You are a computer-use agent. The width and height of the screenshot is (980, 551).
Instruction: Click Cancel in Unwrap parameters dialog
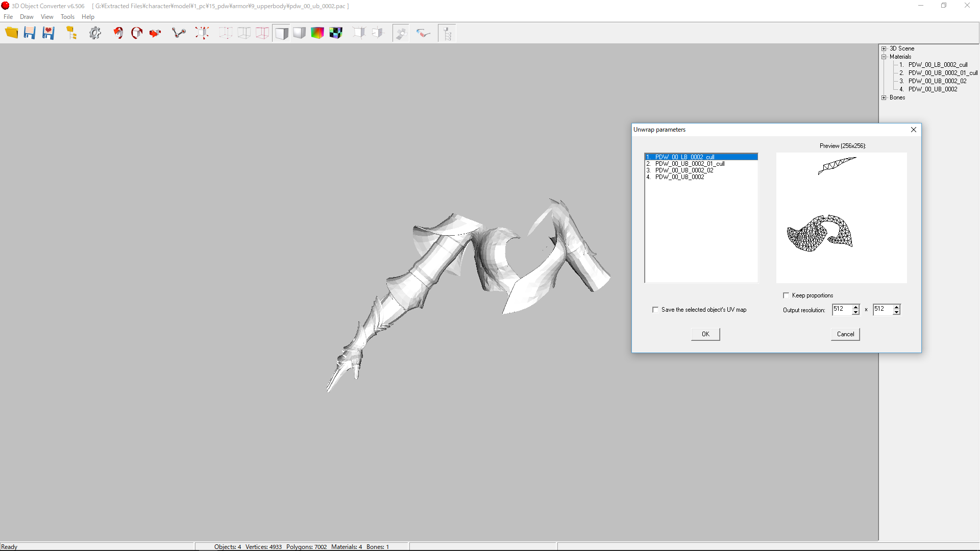pyautogui.click(x=845, y=334)
